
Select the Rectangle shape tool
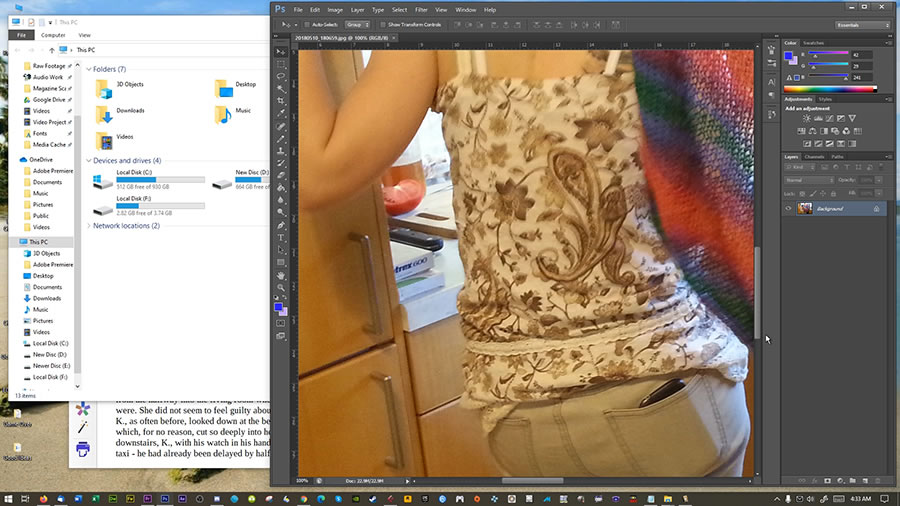(x=281, y=263)
